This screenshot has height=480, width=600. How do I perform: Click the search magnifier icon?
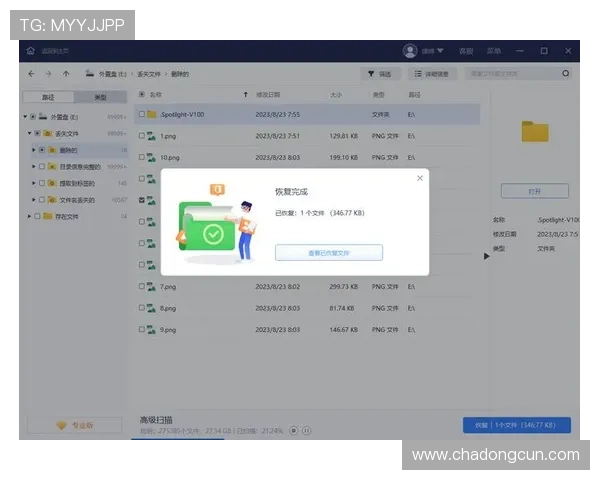click(x=566, y=73)
